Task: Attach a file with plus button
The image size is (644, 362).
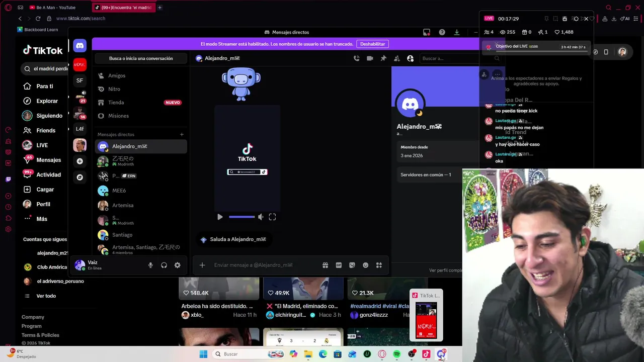Action: [202, 265]
